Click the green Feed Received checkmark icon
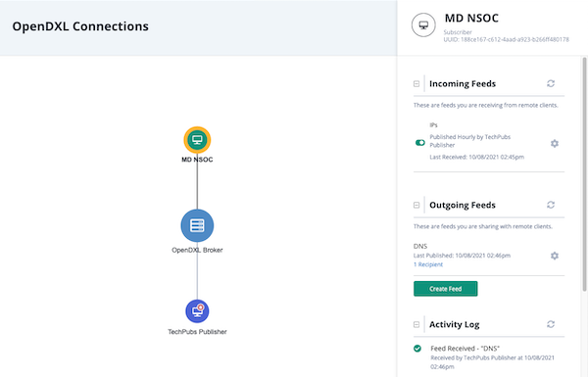The image size is (588, 377). pos(417,349)
